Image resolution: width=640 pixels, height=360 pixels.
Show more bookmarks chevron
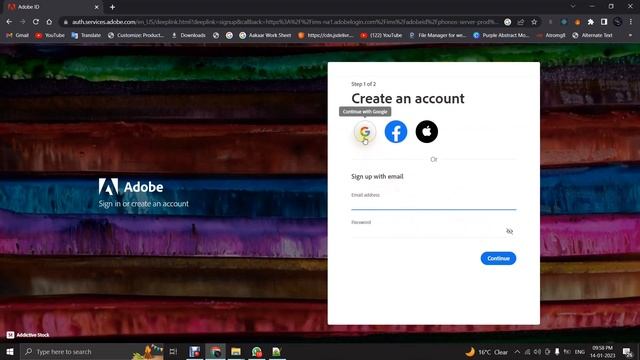[630, 36]
